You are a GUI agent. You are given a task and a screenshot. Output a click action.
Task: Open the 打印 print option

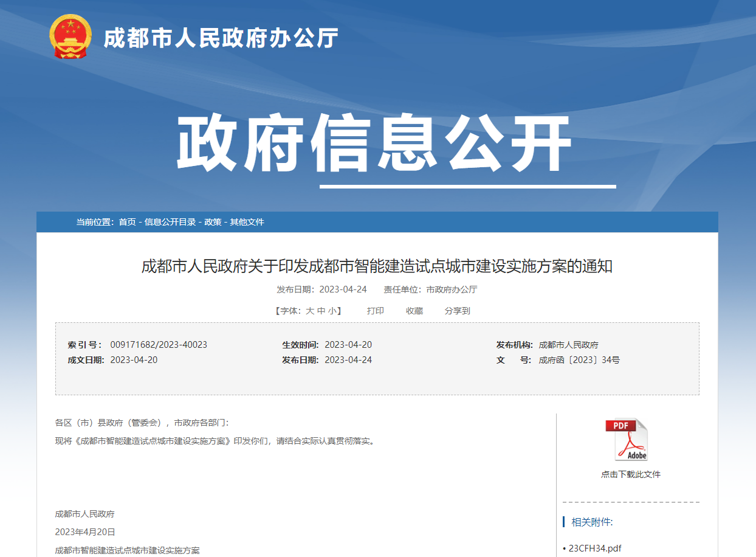coord(374,310)
